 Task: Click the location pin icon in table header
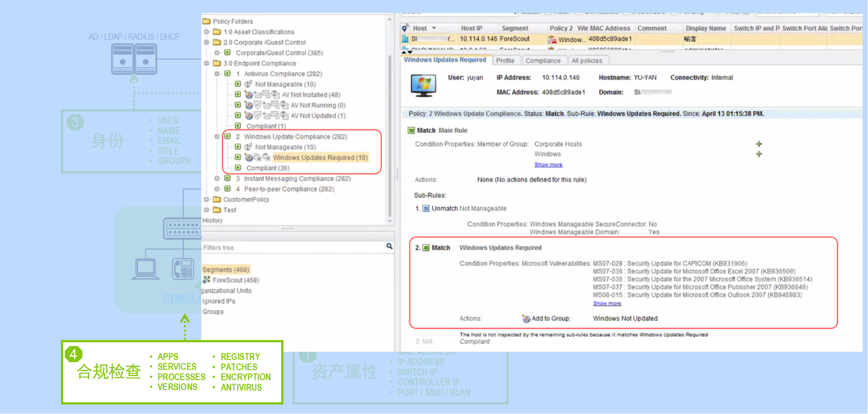[405, 28]
